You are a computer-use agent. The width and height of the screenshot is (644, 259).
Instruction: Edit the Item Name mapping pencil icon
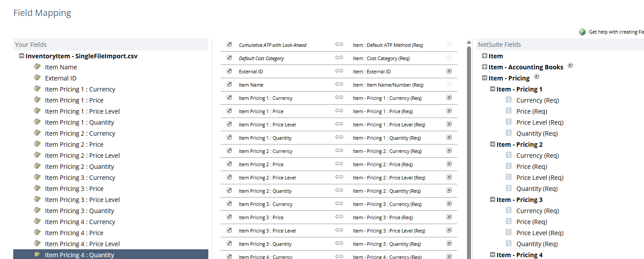pos(229,84)
